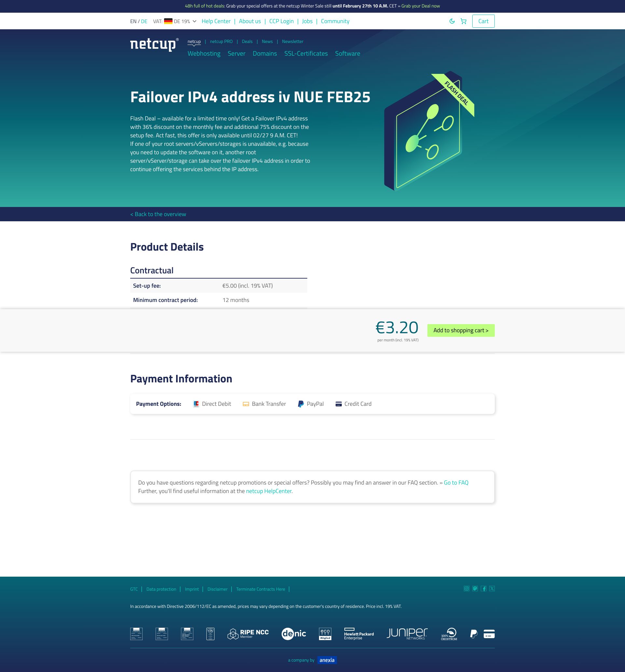Click Grab your Deal now link
The image size is (625, 672).
[420, 6]
